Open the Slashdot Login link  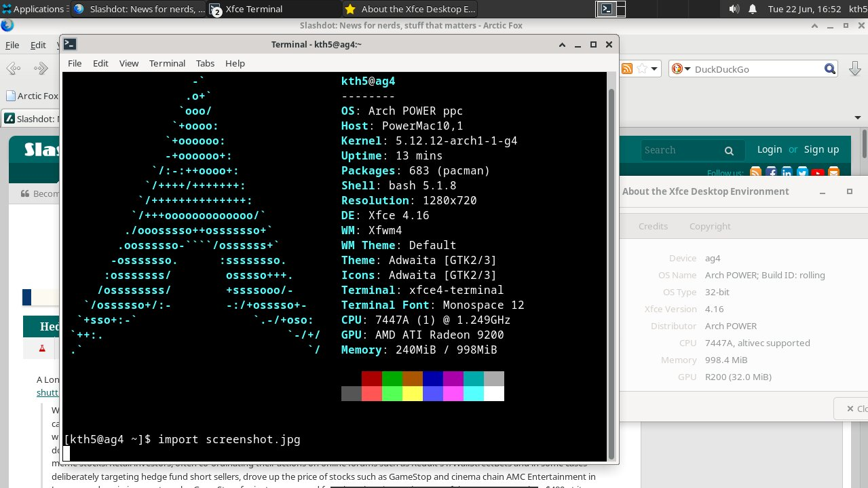point(770,149)
